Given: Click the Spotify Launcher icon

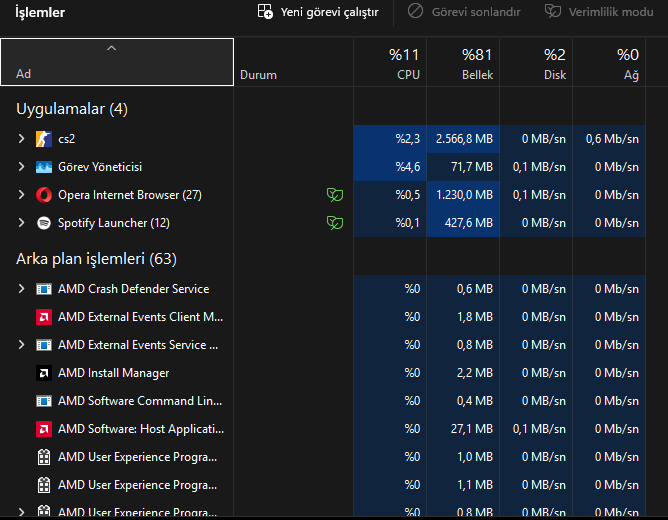Looking at the screenshot, I should [x=44, y=223].
